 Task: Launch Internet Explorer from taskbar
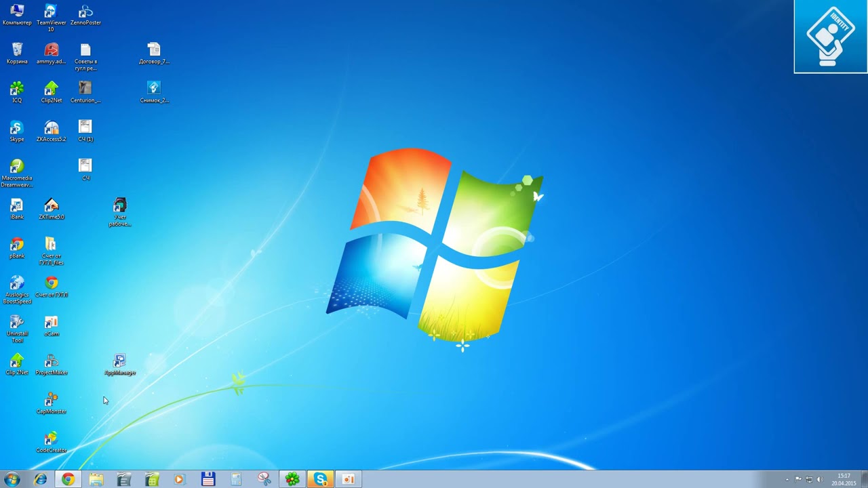pos(41,479)
